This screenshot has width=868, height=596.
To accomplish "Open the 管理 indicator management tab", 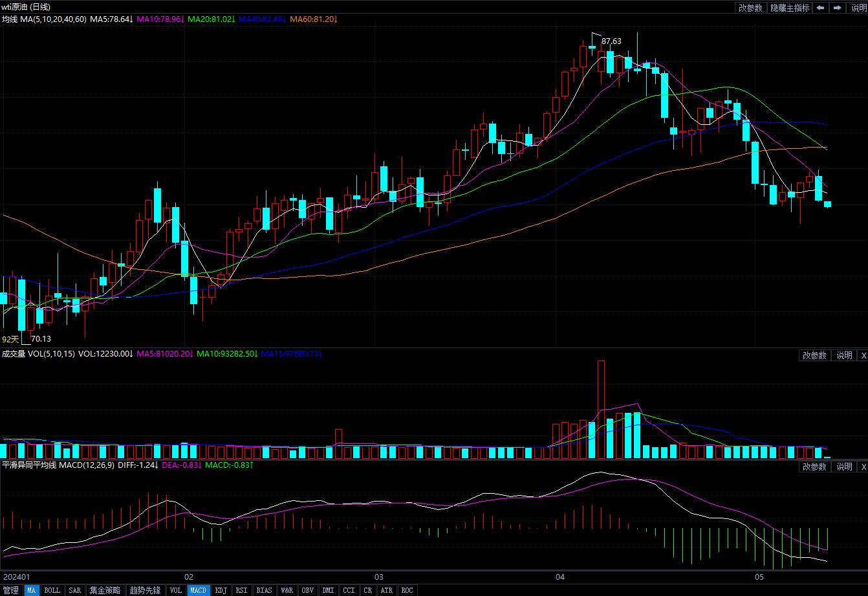I will click(11, 590).
